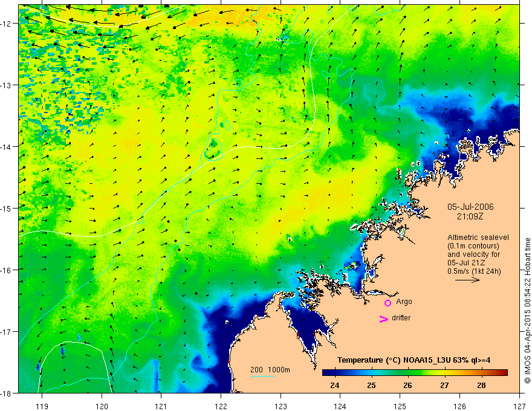The image size is (532, 411).
Task: Click the cyan isobath legend line
Action: (x=262, y=376)
